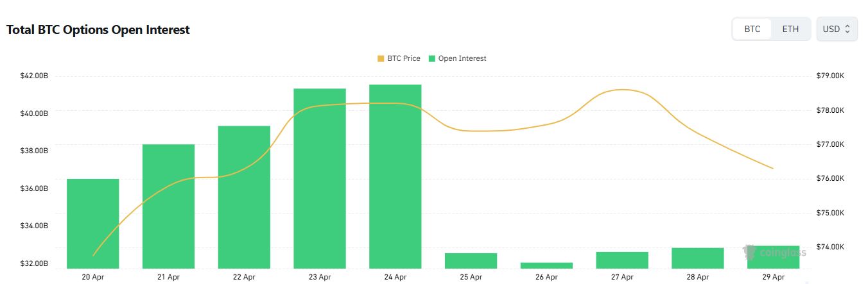Click the yellow BTC Price legend swatch
The image size is (868, 284).
pos(381,58)
